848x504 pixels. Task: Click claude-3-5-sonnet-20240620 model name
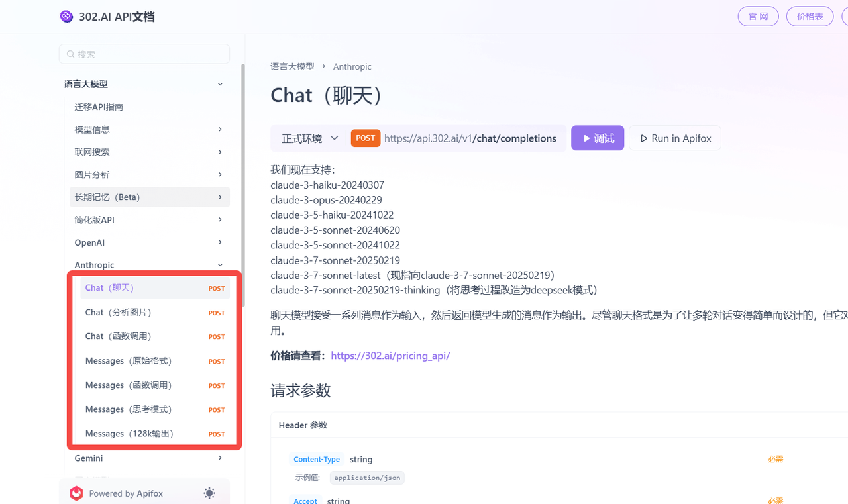tap(335, 230)
